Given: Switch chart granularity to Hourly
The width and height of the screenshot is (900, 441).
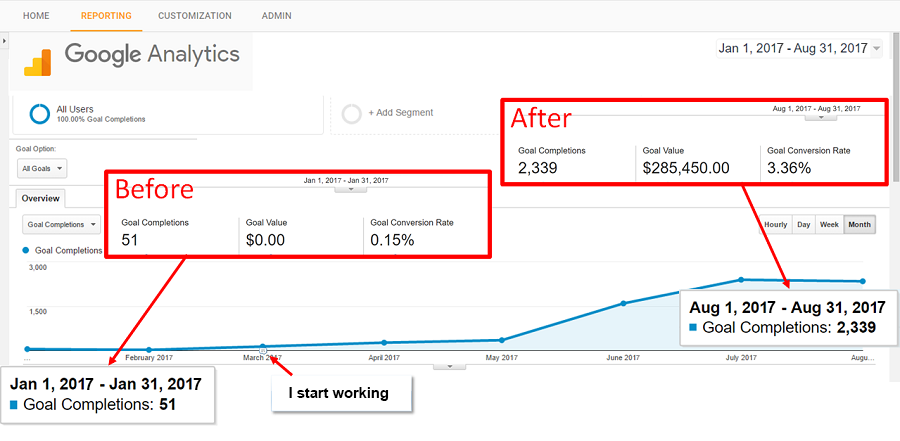Looking at the screenshot, I should pyautogui.click(x=775, y=225).
